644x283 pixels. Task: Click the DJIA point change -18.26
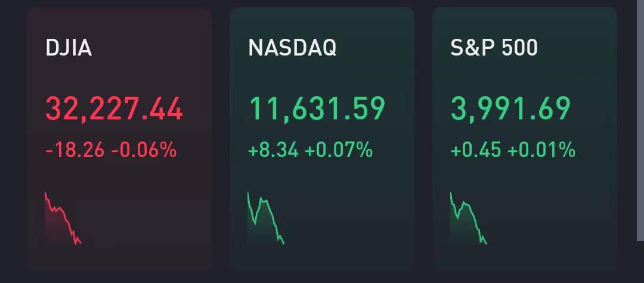75,150
